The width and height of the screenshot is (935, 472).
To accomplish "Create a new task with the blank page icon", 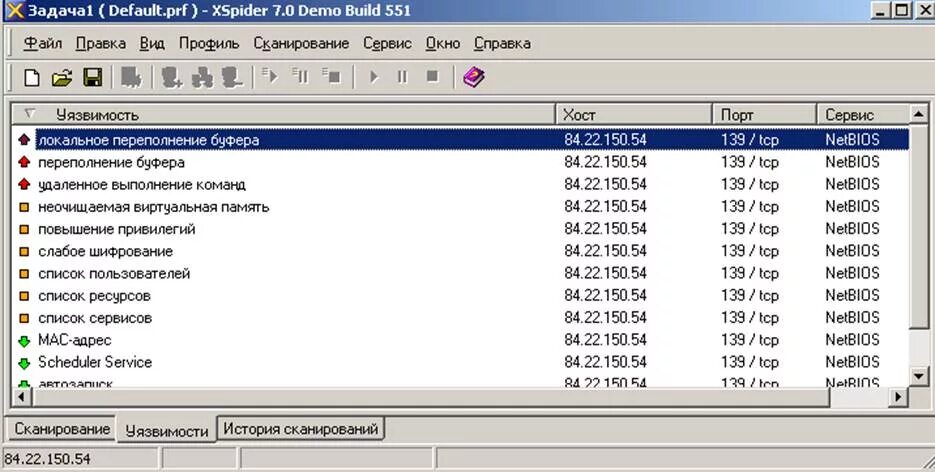I will point(32,77).
